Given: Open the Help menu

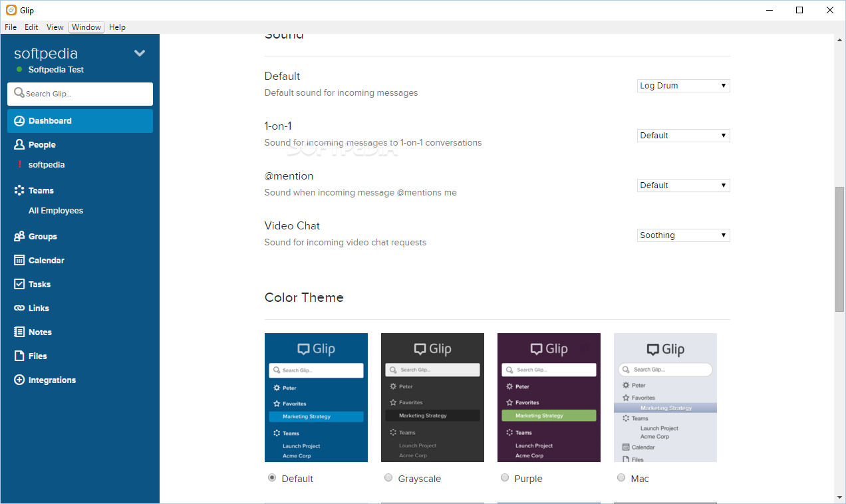Looking at the screenshot, I should pyautogui.click(x=117, y=27).
